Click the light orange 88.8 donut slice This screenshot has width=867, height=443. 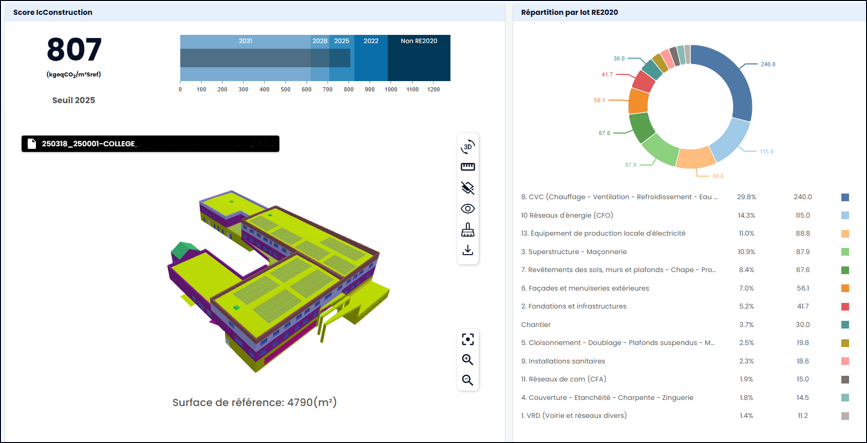[696, 158]
